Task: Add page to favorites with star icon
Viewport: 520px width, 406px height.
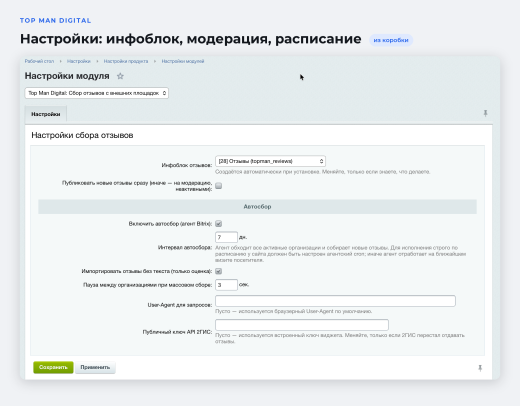Action: tap(120, 76)
